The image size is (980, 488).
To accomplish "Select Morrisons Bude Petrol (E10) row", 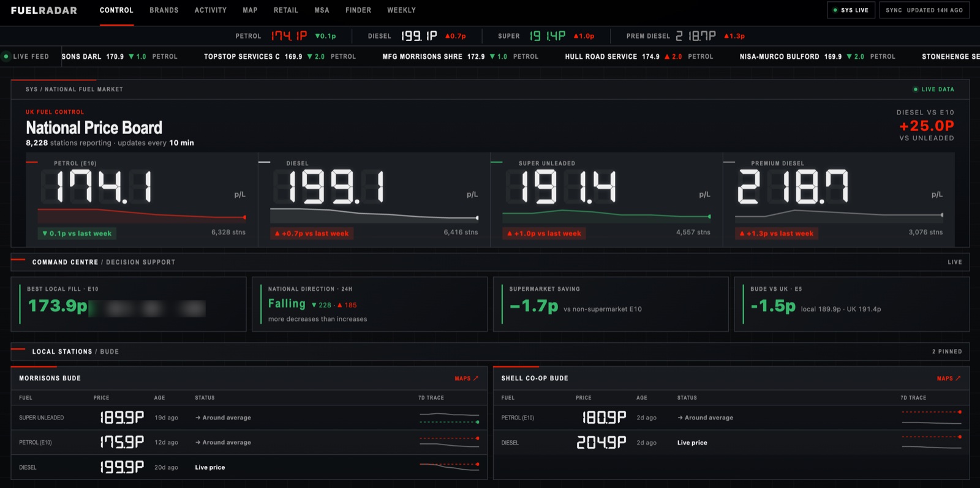I will click(249, 442).
